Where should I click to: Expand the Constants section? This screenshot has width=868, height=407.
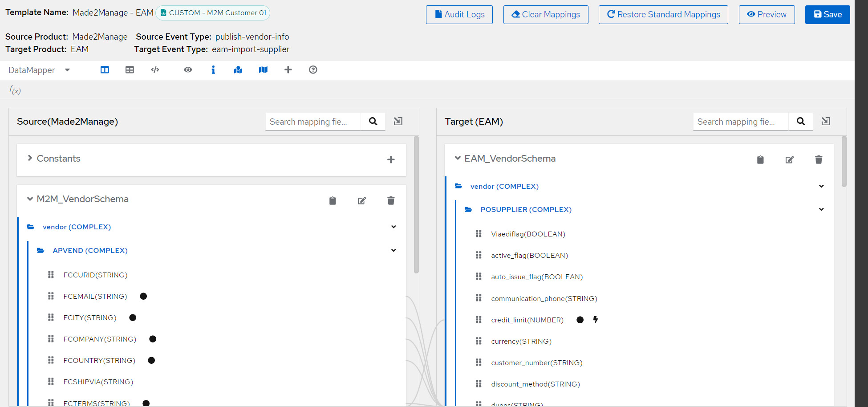click(x=30, y=159)
